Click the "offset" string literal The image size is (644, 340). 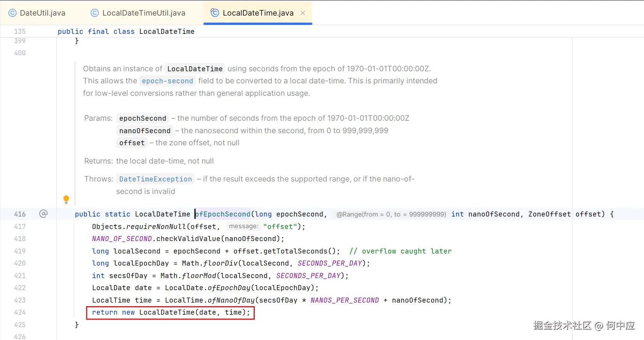[280, 227]
